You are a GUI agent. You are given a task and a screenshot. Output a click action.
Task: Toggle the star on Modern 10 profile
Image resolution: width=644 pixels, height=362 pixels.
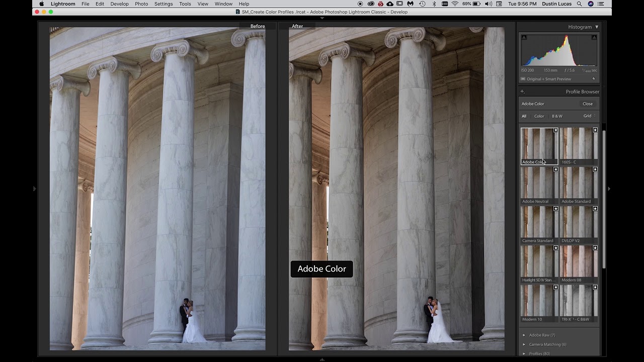tap(556, 287)
